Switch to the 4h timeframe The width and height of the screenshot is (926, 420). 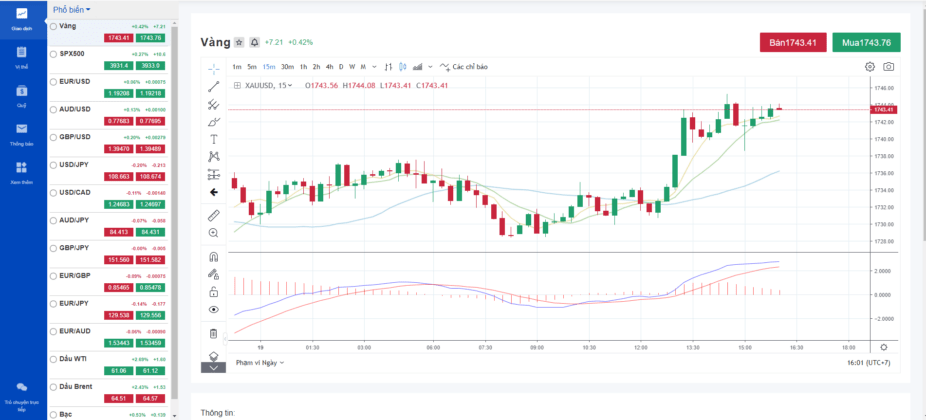[x=330, y=67]
